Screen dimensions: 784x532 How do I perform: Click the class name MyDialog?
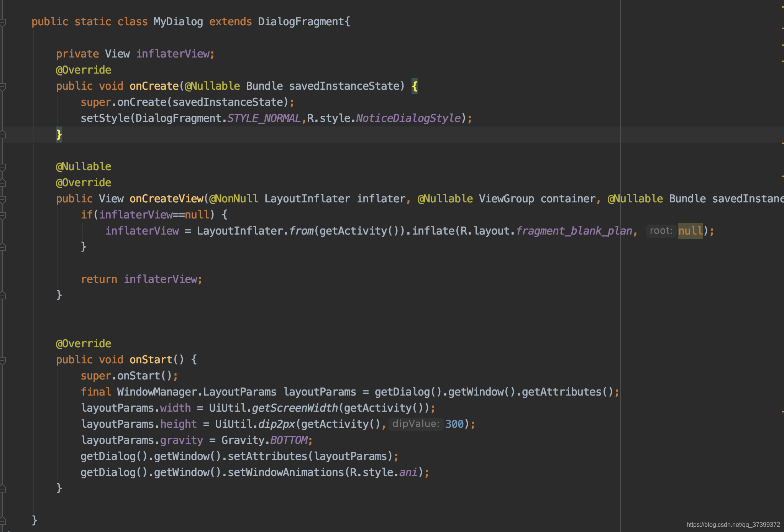tap(178, 22)
